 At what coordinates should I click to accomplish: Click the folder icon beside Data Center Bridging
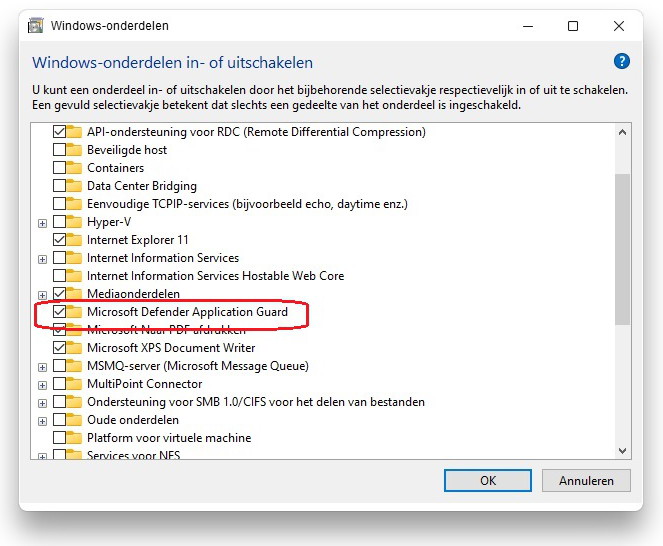point(74,186)
